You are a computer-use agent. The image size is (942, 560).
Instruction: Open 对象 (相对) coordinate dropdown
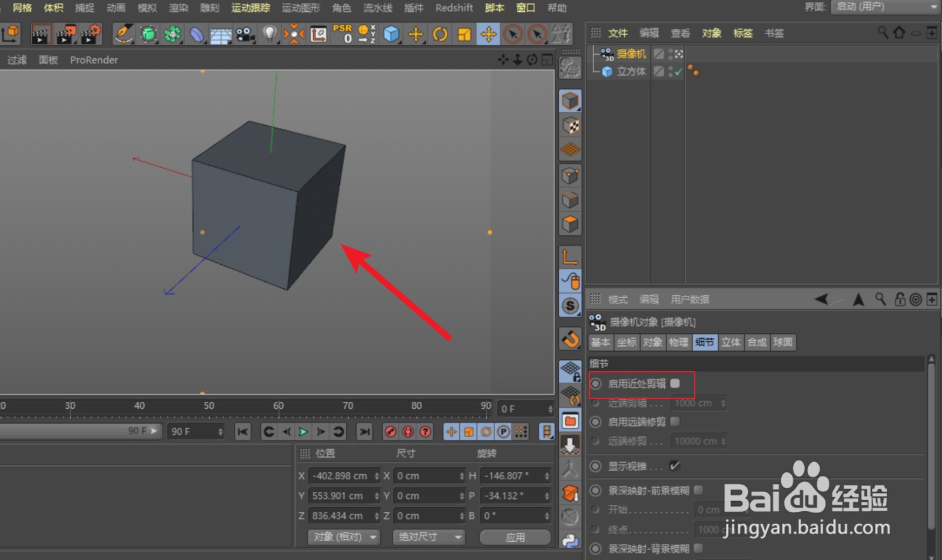[343, 537]
